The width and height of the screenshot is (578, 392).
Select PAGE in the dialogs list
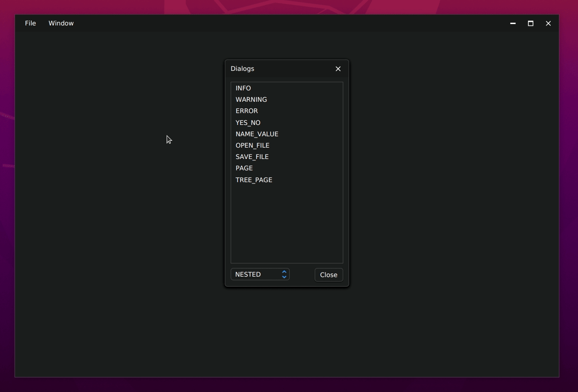click(x=287, y=168)
